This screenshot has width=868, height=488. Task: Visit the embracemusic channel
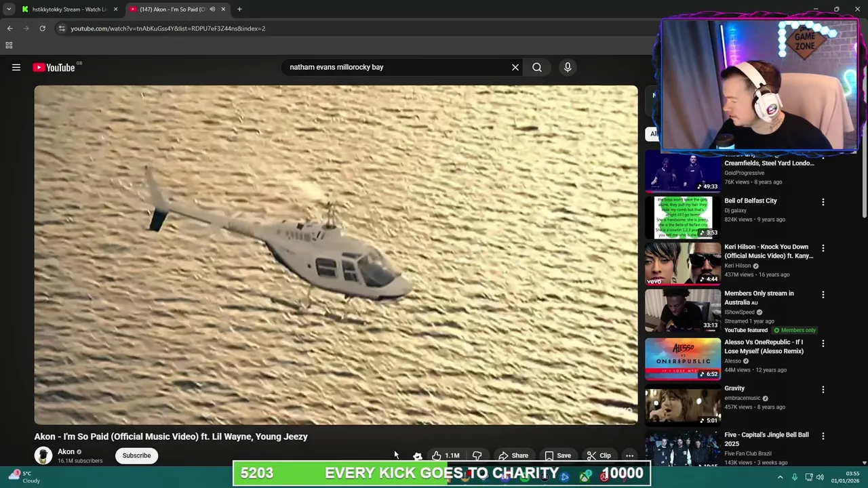(x=742, y=398)
